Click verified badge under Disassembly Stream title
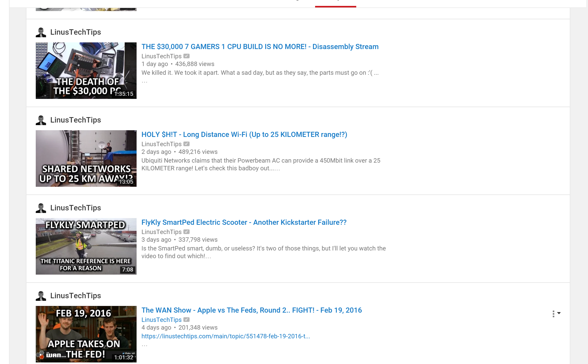This screenshot has width=588, height=364. click(x=186, y=56)
